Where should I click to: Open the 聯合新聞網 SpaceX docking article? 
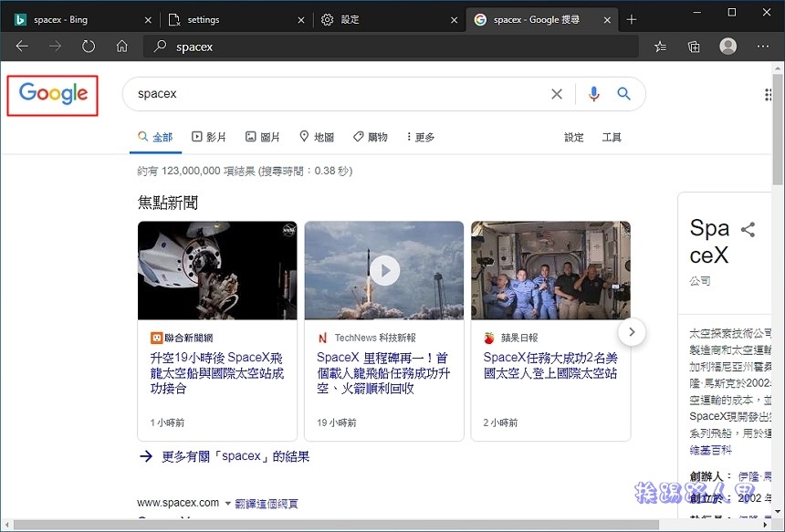216,373
